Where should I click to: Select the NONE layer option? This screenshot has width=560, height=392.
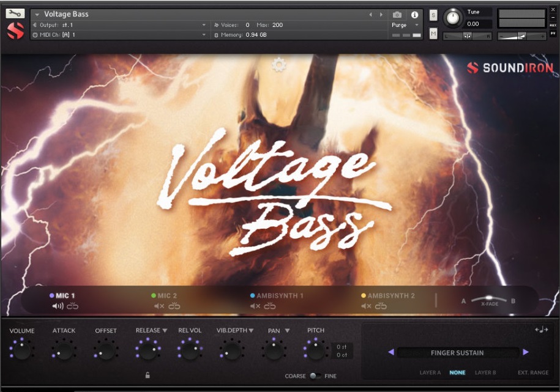click(458, 372)
